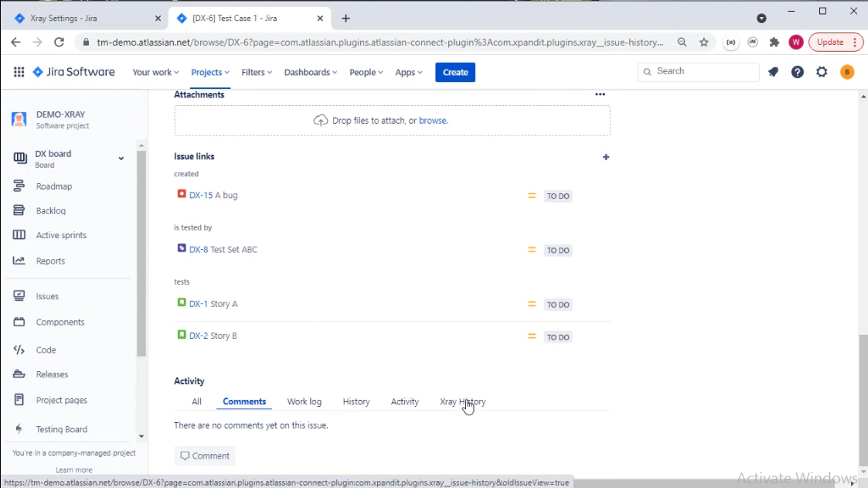868x488 pixels.
Task: Go to Reports in the sidebar
Action: tap(50, 261)
